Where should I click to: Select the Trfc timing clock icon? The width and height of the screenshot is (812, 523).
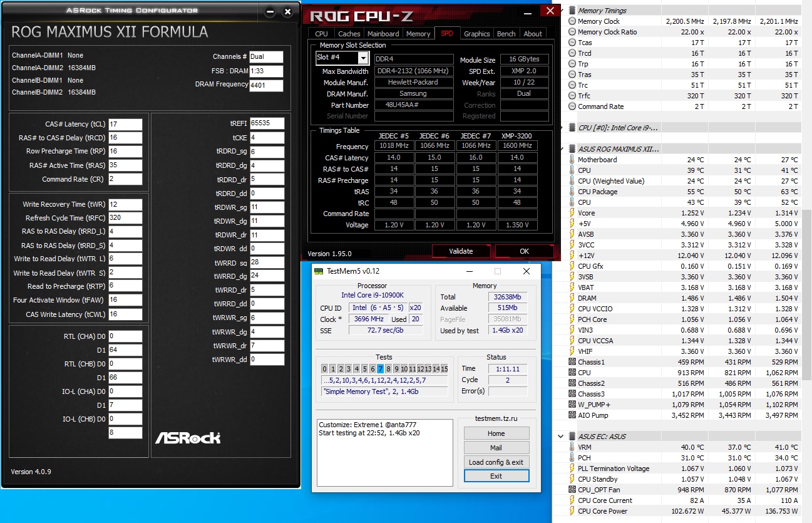click(572, 96)
